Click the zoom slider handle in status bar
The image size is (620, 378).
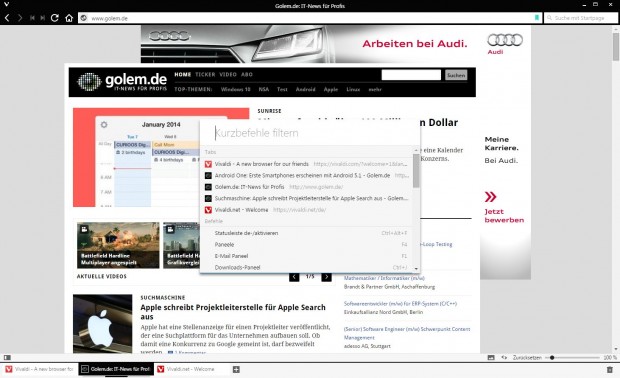coord(552,357)
